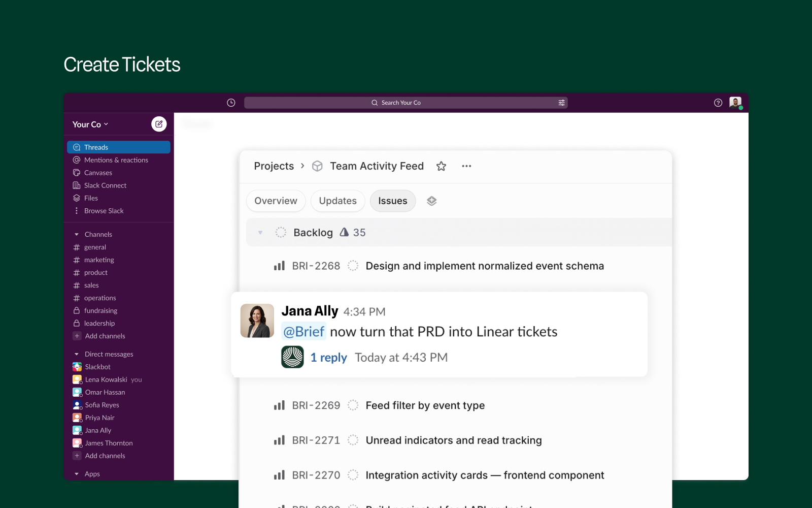Viewport: 812px width, 508px height.
Task: Click the @Brief mention
Action: coord(303,332)
